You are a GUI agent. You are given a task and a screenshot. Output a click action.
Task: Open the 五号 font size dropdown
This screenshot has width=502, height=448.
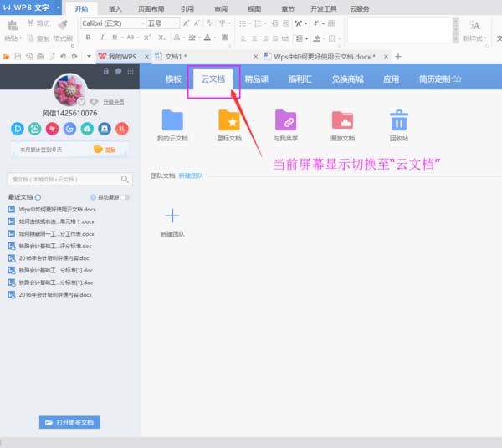176,23
